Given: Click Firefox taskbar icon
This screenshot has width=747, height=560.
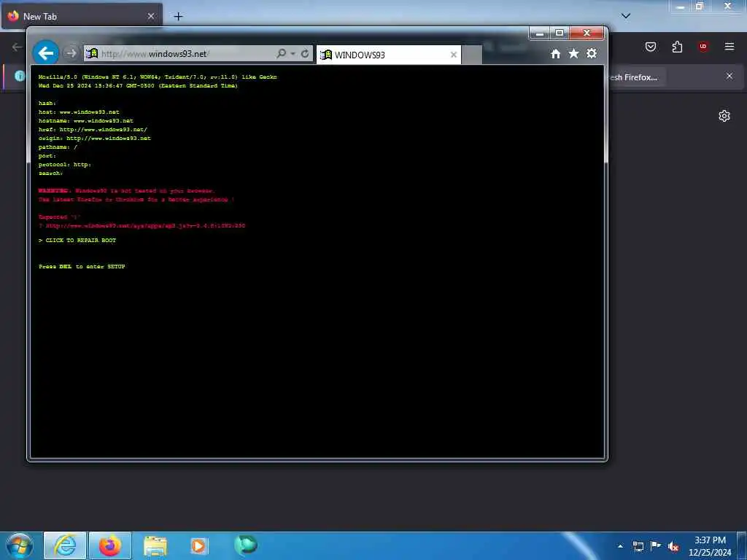Looking at the screenshot, I should point(109,545).
